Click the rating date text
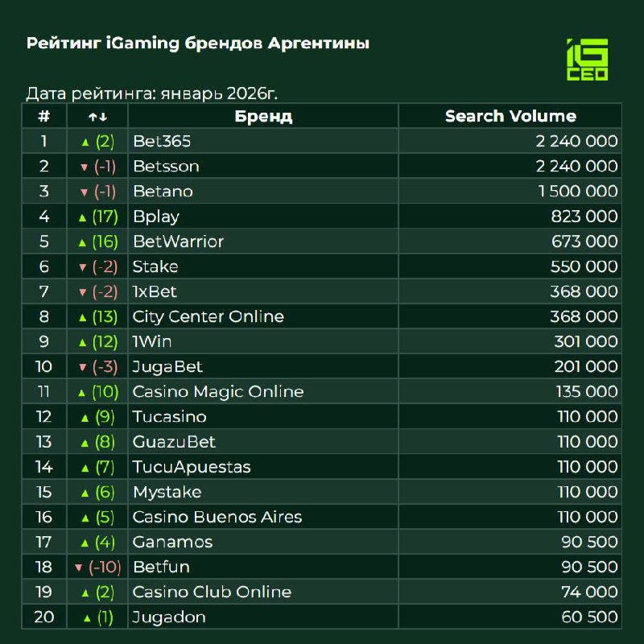The height and width of the screenshot is (644, 644). click(x=157, y=93)
